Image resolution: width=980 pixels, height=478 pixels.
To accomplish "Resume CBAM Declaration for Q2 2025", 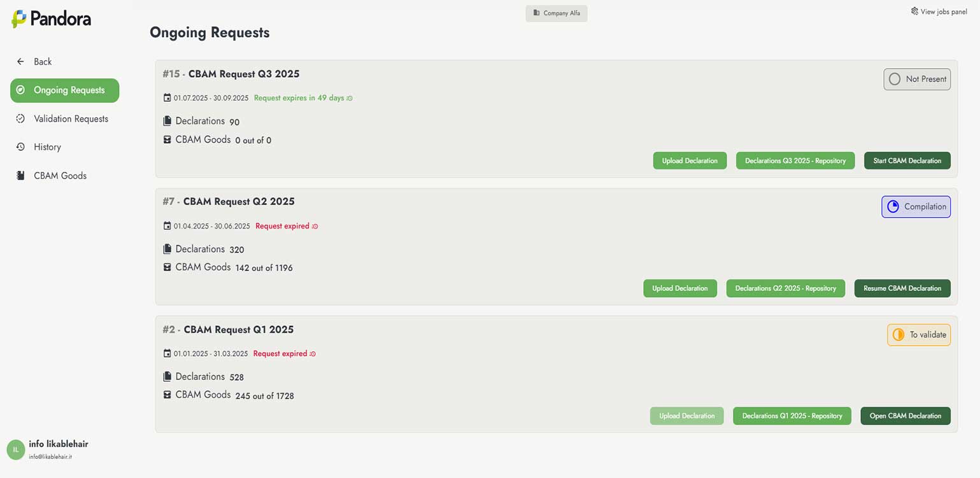I will pyautogui.click(x=902, y=288).
